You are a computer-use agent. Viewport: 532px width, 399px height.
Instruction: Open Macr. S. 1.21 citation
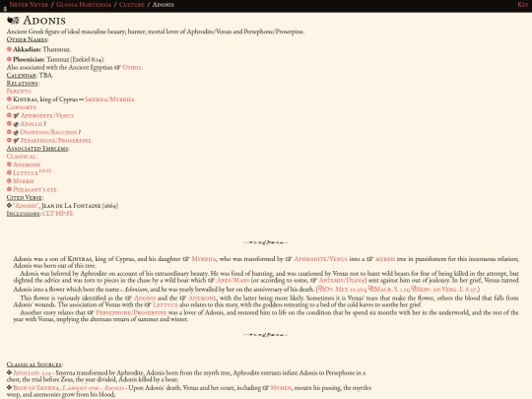(391, 290)
